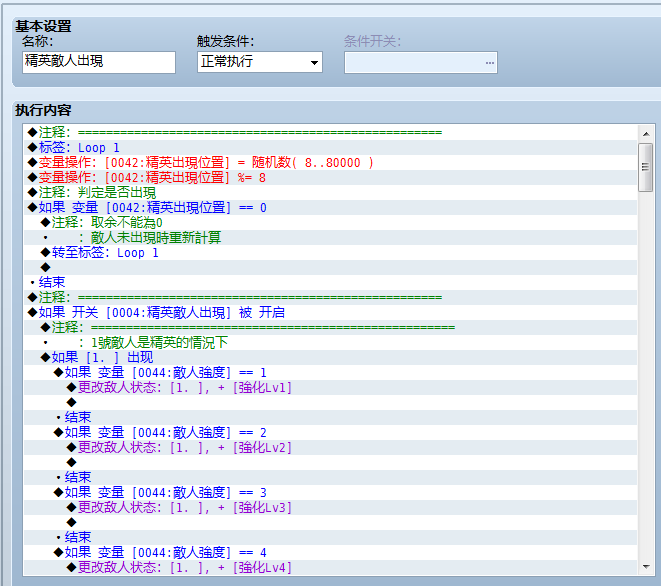661x586 pixels.
Task: Select the 如果 开关 [0004:精英敵人出現] 被 开启 row
Action: (x=330, y=312)
